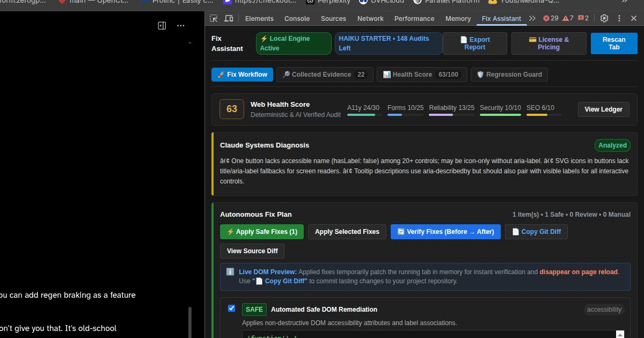Click "Autonomous Fix Plan" heading

[256, 215]
